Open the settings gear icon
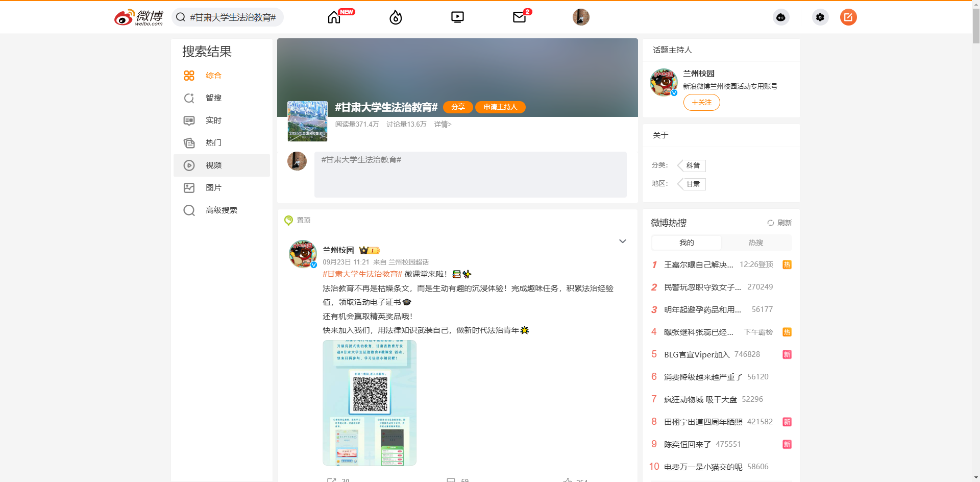The height and width of the screenshot is (482, 980). [820, 17]
